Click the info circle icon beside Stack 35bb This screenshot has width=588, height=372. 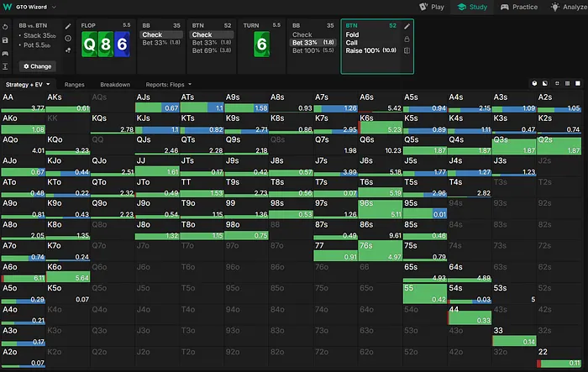[68, 39]
